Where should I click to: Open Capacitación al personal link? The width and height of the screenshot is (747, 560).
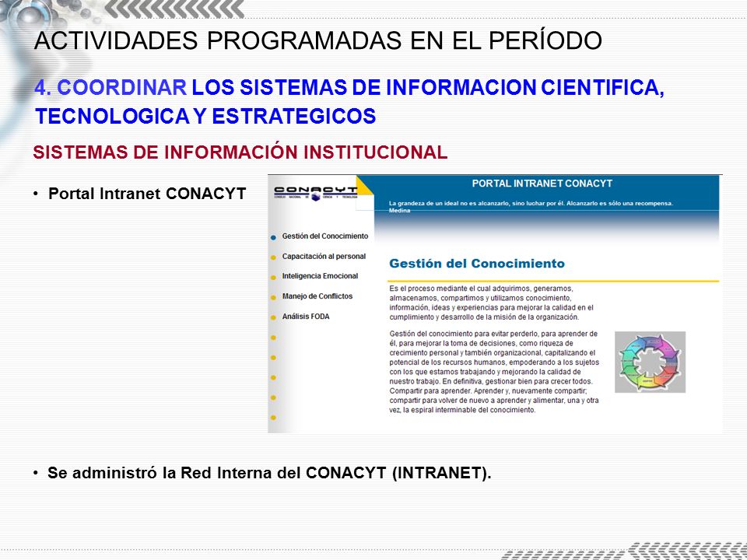(x=324, y=256)
